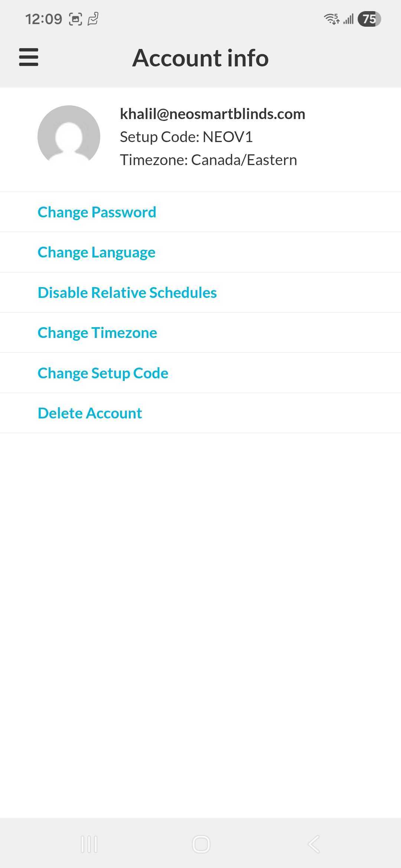Tap the Account info page title
Image resolution: width=401 pixels, height=868 pixels.
pyautogui.click(x=200, y=58)
